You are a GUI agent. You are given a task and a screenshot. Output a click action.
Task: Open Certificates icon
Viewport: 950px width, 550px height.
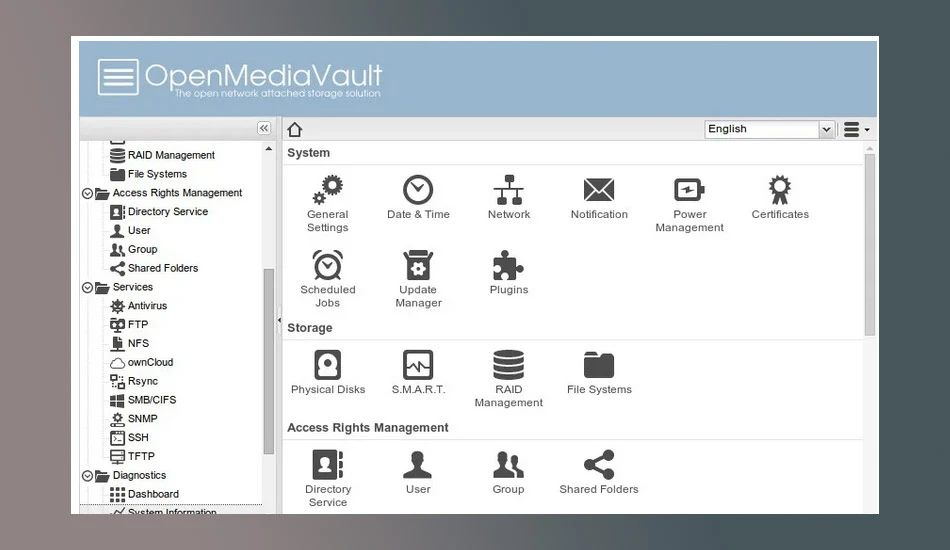tap(780, 197)
